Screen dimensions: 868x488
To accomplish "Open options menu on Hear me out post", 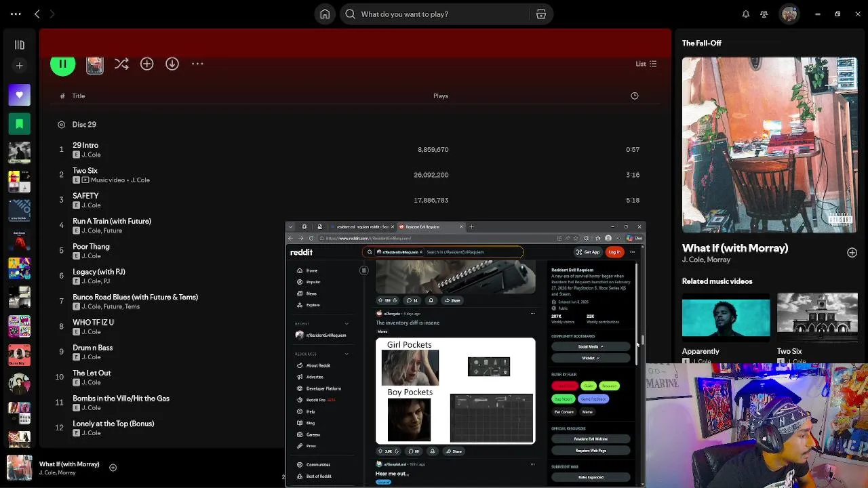I will [532, 464].
